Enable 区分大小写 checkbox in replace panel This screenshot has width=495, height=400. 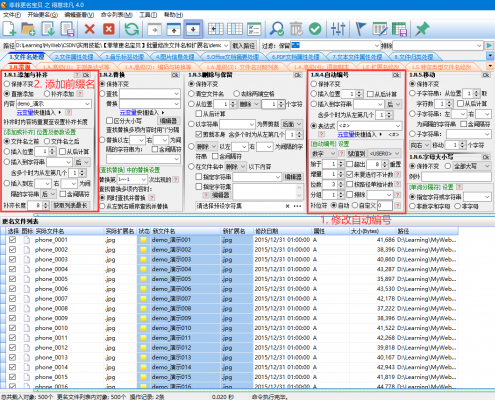point(109,120)
